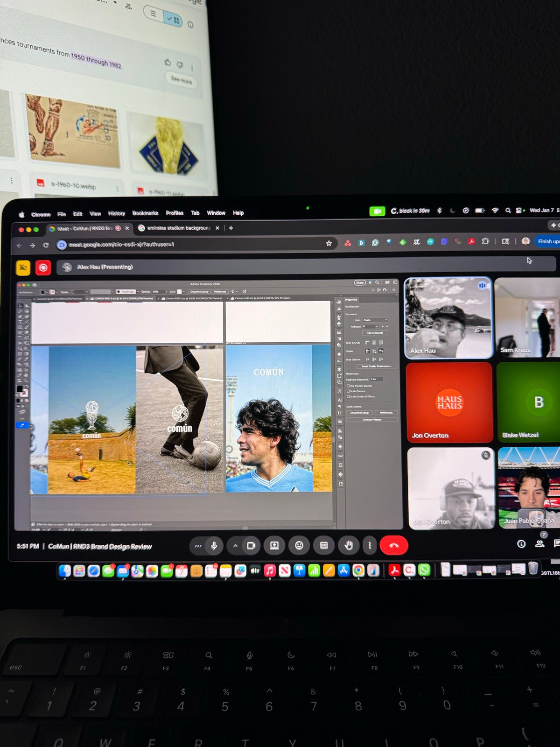The image size is (560, 747).
Task: Go back in Chrome navigation
Action: (x=19, y=246)
